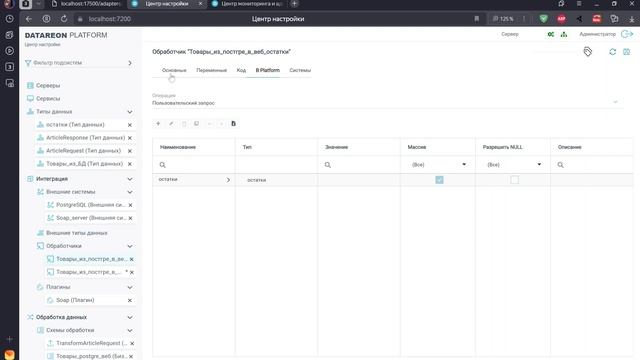Select the В Platform tab
The image size is (640, 360).
[268, 70]
